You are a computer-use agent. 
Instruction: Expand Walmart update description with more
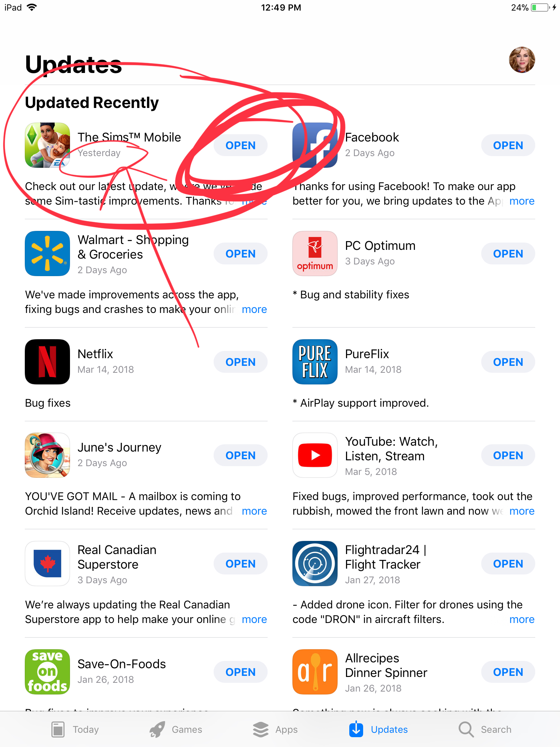[254, 309]
